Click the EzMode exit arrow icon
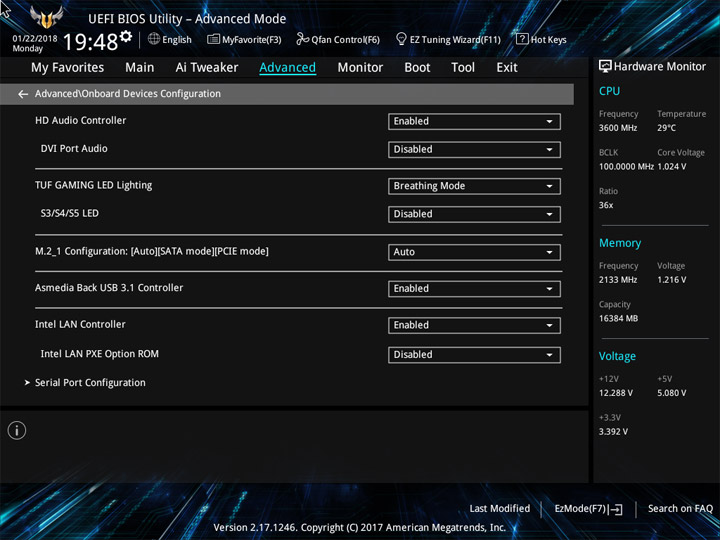 (616, 509)
